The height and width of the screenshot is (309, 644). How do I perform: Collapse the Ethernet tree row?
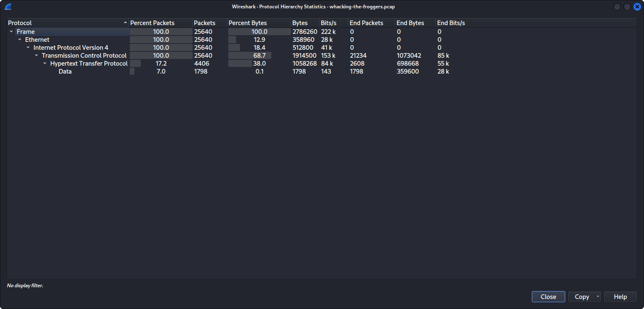20,40
